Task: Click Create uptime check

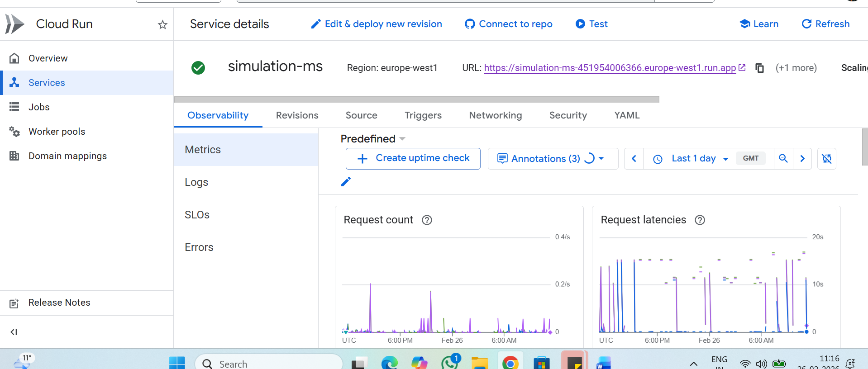Action: coord(413,159)
